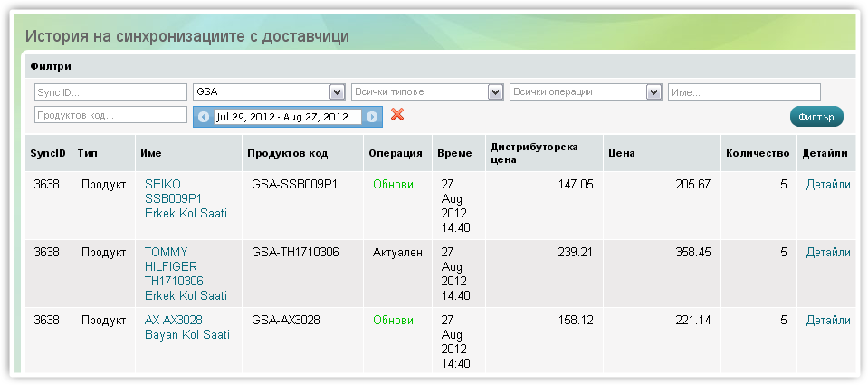
Task: Click the previous date range arrow icon
Action: 204,117
